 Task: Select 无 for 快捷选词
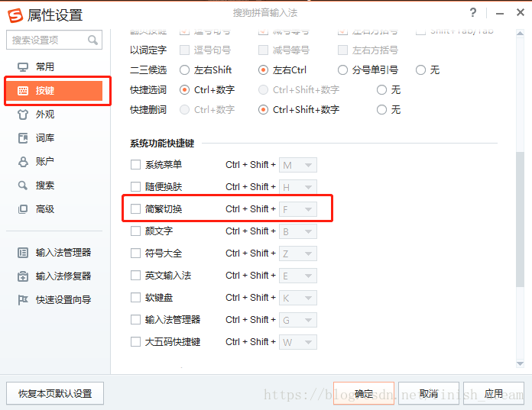point(381,90)
